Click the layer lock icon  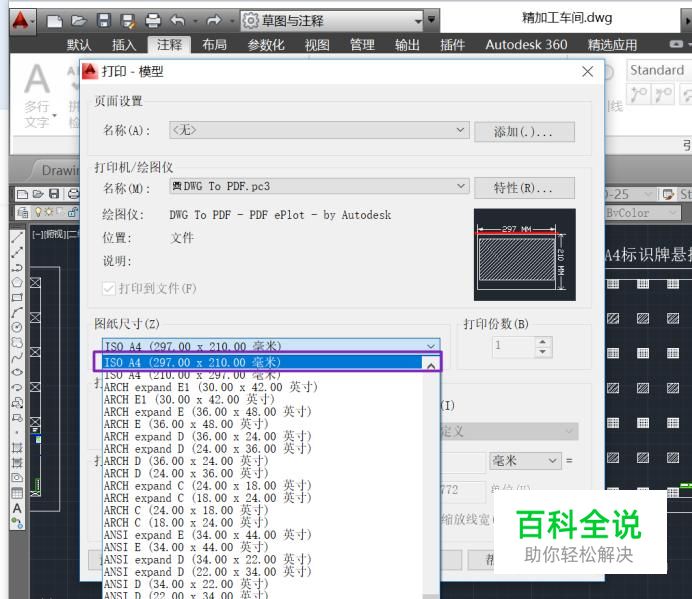point(72,212)
